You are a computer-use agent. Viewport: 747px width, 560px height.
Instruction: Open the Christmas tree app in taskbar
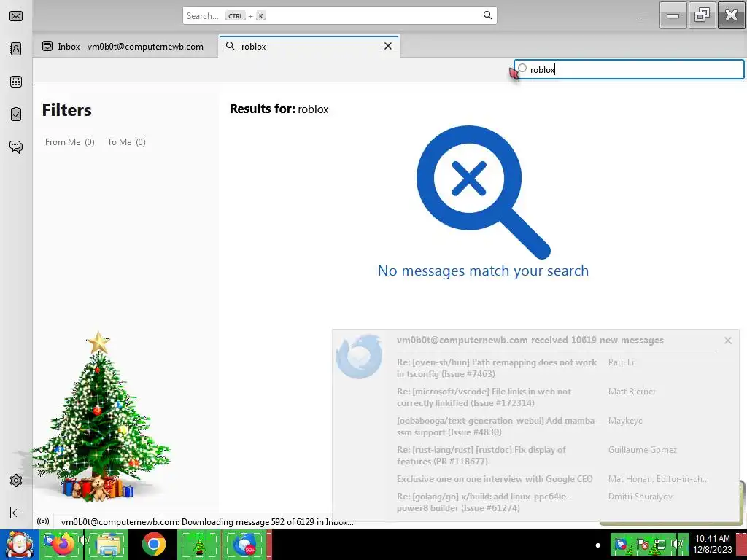coord(198,545)
